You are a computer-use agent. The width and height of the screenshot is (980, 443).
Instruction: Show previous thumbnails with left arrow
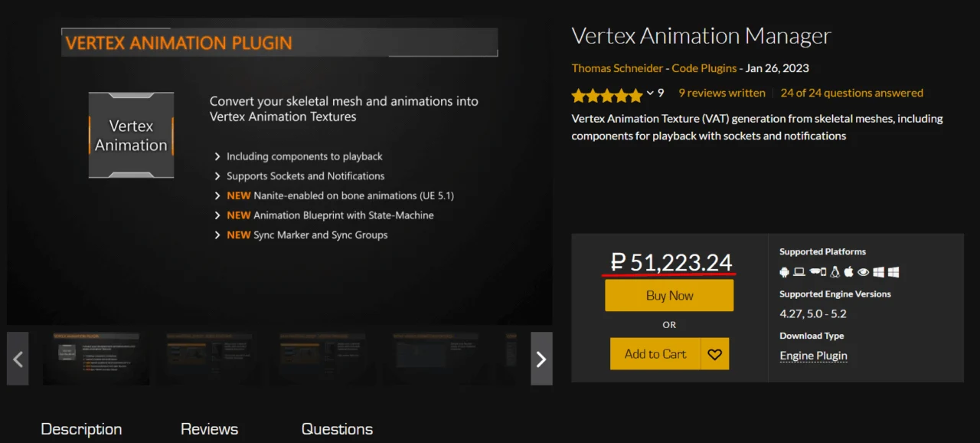[x=18, y=359]
